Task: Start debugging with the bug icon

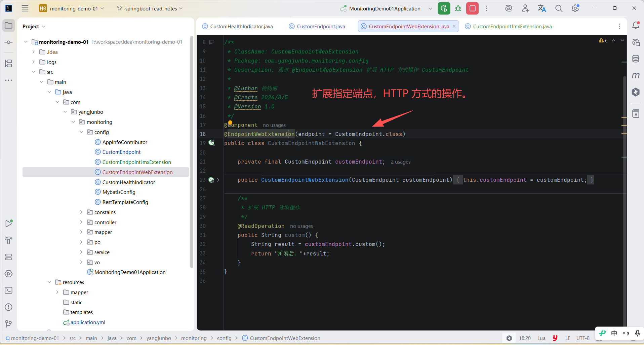Action: [x=458, y=8]
